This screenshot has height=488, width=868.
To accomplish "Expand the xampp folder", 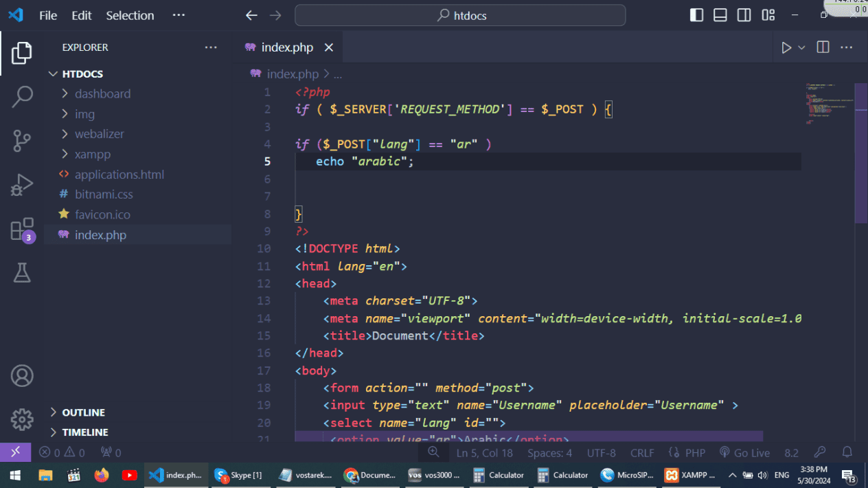I will coord(137,154).
